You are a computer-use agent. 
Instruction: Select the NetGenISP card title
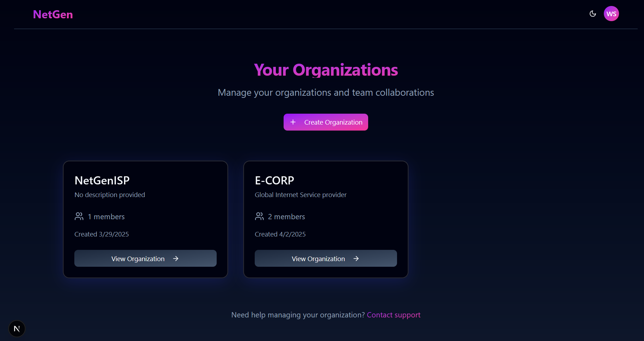click(102, 181)
